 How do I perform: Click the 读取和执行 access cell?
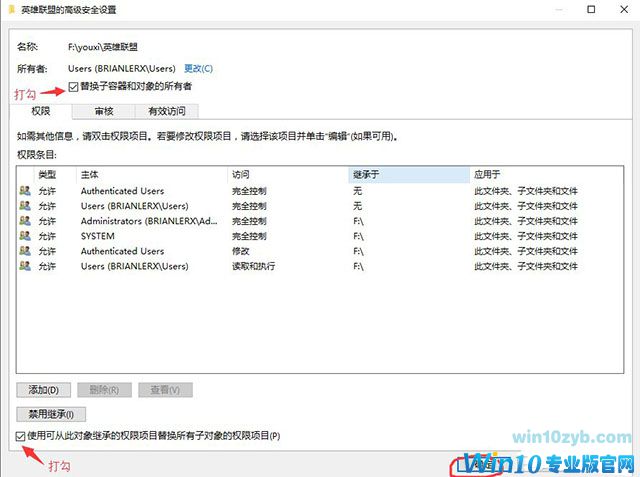coord(253,266)
